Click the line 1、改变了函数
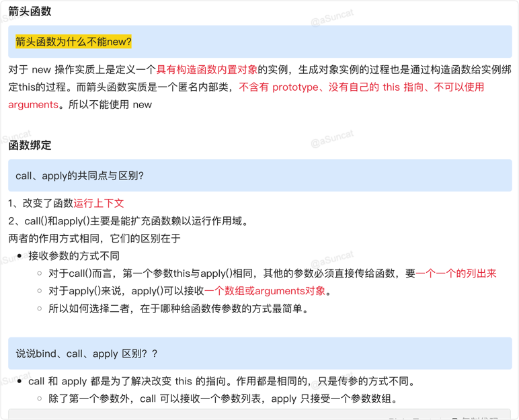The image size is (519, 420). 66,203
